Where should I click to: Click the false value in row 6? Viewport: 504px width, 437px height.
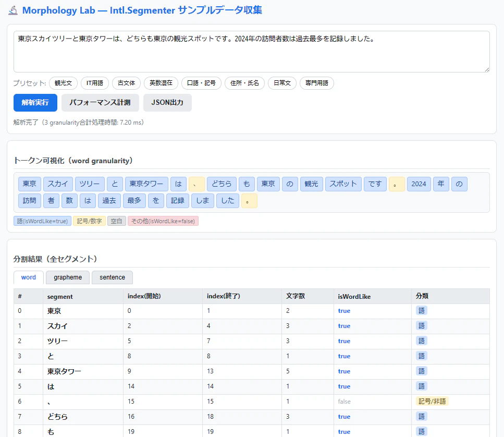[x=344, y=402]
